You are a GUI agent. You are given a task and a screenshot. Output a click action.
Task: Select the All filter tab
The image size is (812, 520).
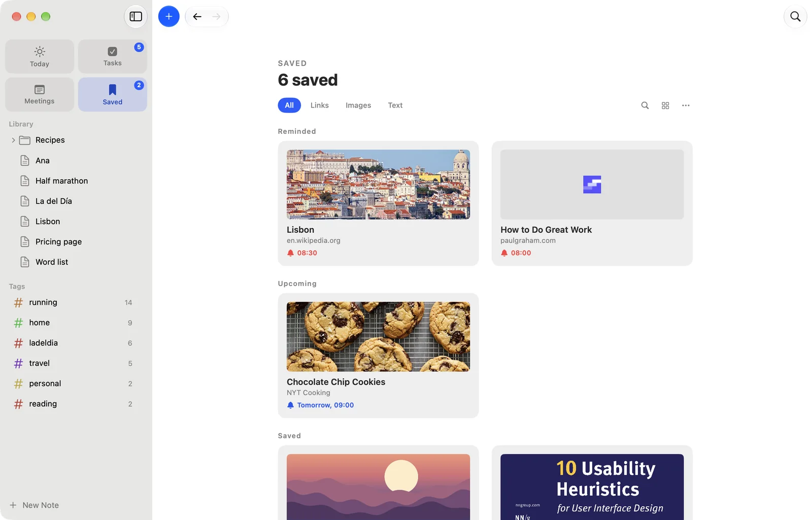click(x=289, y=106)
